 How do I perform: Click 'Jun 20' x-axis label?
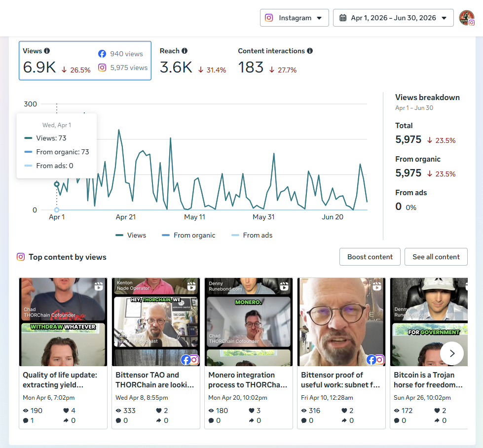point(333,217)
